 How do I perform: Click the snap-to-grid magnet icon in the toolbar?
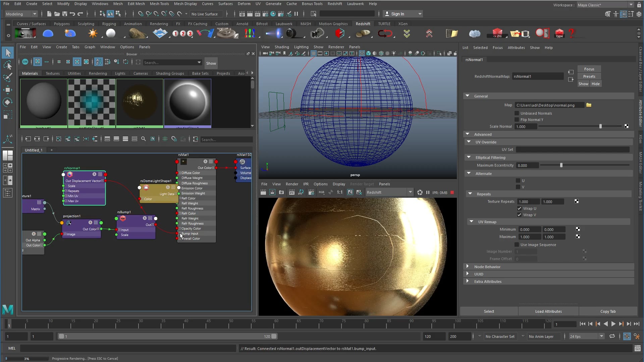[141, 14]
